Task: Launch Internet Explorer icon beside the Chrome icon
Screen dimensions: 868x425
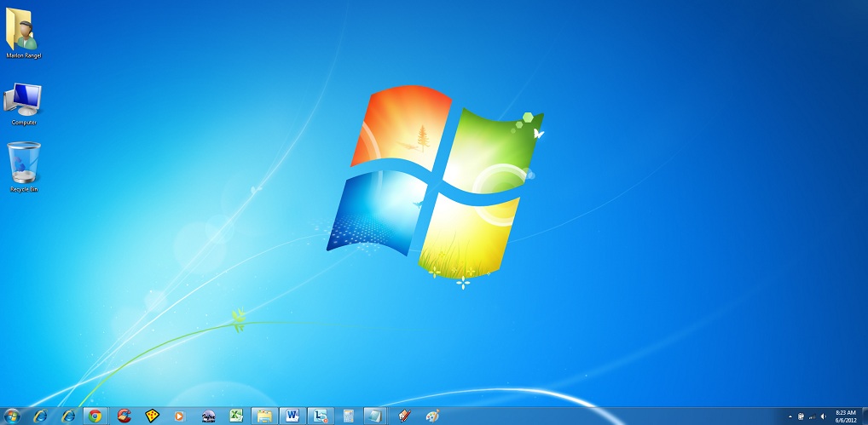Action: 68,416
